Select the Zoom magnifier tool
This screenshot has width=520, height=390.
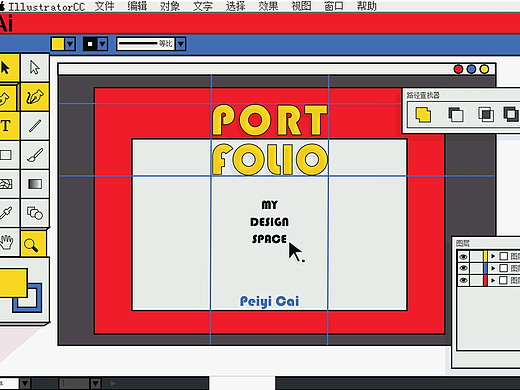tap(33, 244)
